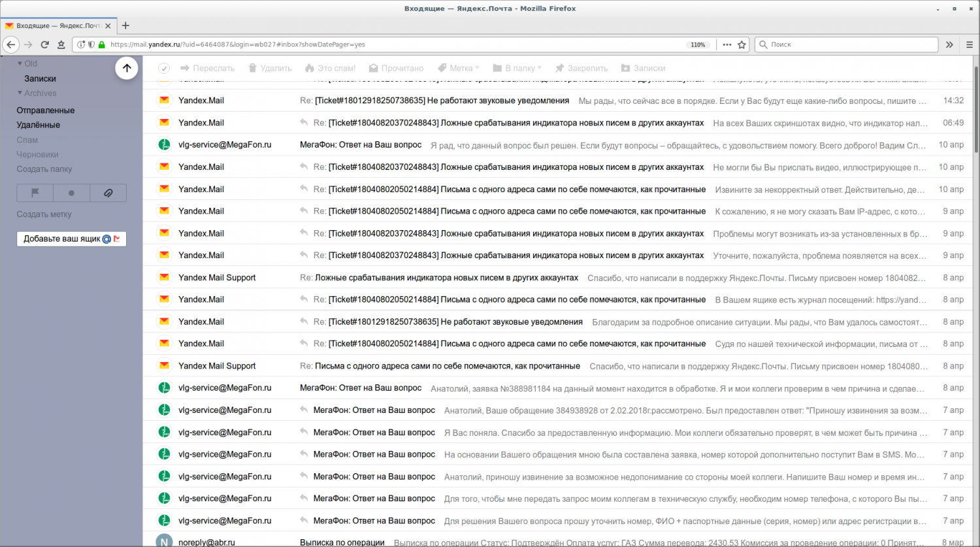This screenshot has width=980, height=547.
Task: Click the Создать папку link
Action: click(x=44, y=169)
